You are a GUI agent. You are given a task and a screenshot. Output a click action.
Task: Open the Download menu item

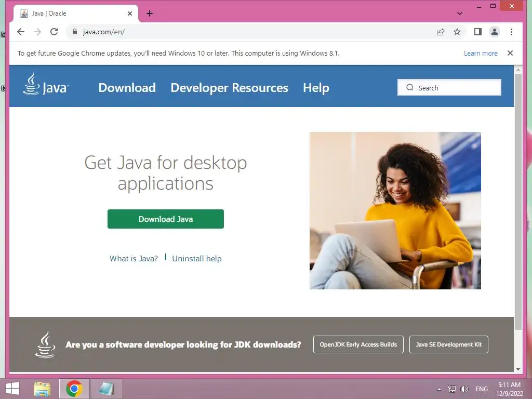pyautogui.click(x=127, y=87)
